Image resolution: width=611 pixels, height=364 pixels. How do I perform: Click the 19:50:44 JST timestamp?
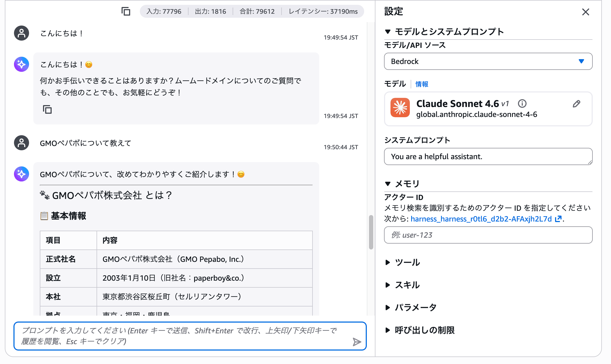(341, 147)
